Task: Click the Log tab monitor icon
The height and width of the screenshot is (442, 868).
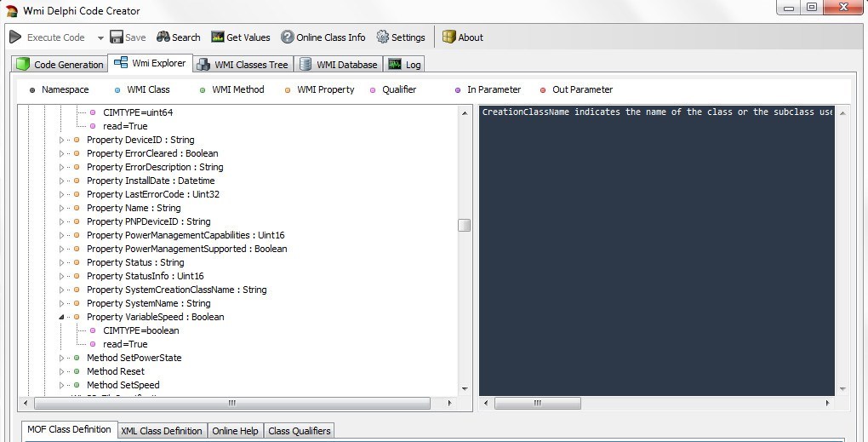Action: click(x=395, y=64)
